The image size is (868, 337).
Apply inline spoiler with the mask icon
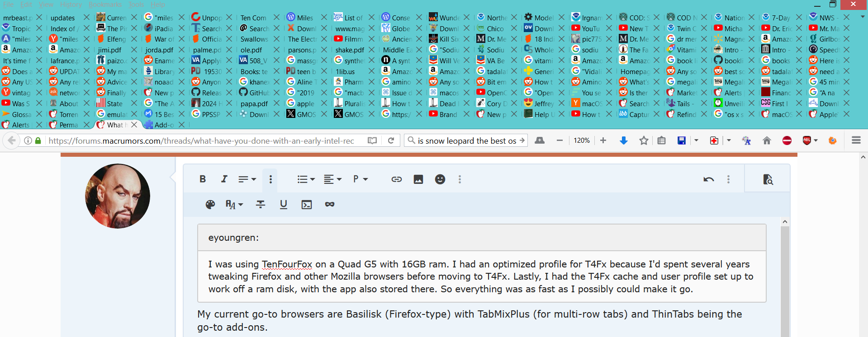point(330,205)
